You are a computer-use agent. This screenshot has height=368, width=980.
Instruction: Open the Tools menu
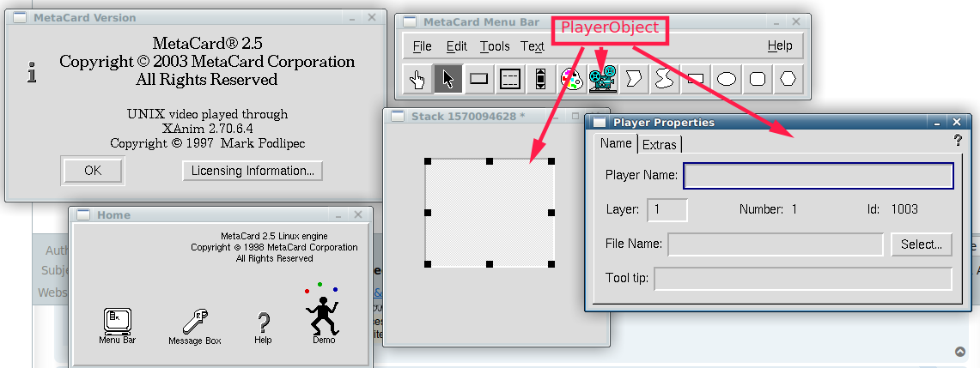[495, 46]
